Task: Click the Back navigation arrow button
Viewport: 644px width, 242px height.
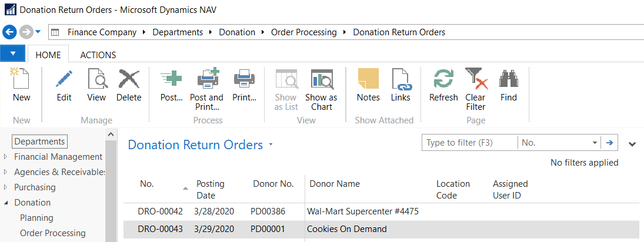Action: (9, 32)
